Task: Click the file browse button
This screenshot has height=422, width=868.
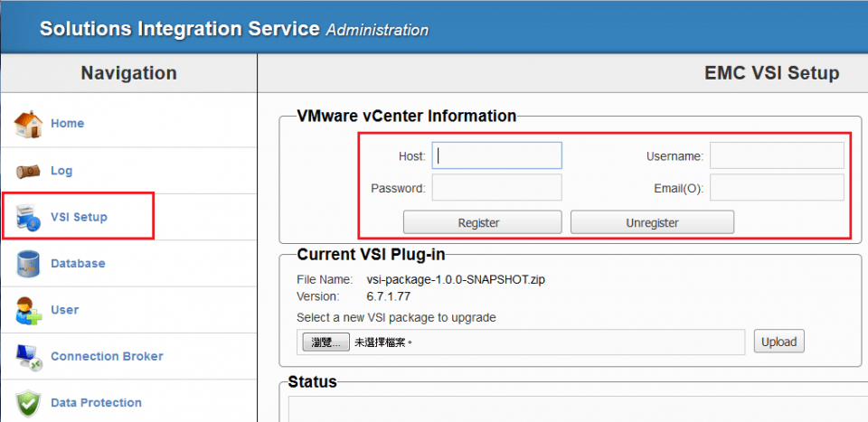Action: 326,342
